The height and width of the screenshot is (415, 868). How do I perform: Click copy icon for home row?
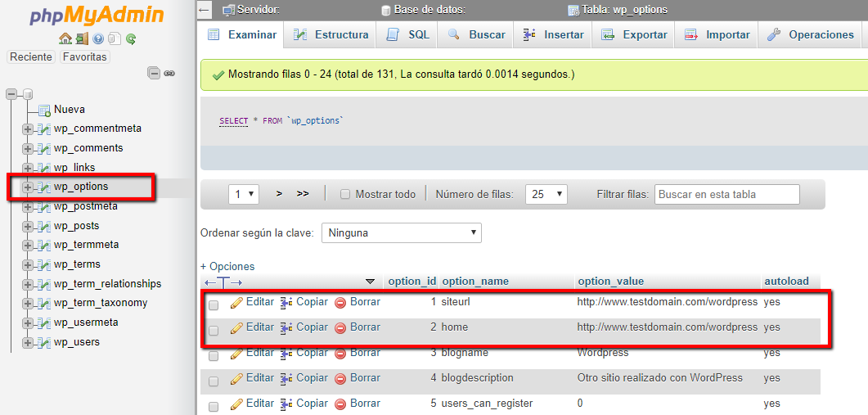tap(286, 328)
